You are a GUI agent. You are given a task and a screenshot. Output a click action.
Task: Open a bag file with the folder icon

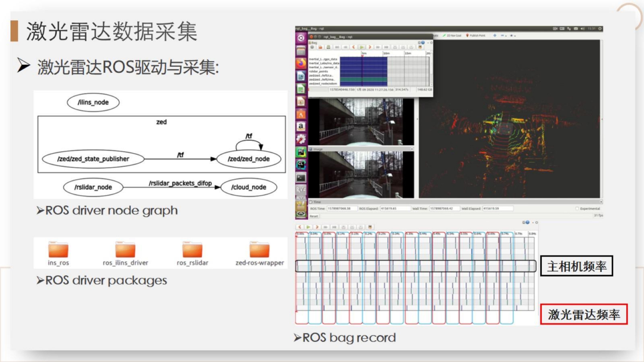point(320,47)
